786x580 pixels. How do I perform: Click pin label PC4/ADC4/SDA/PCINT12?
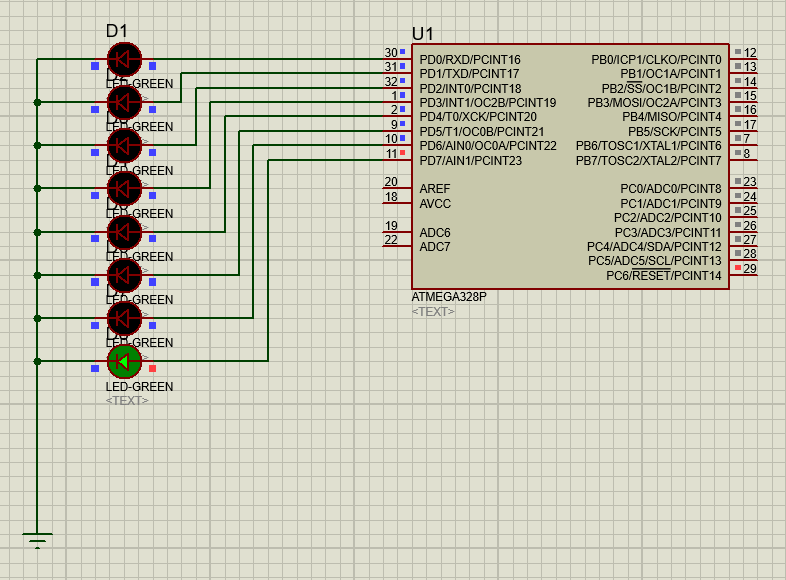click(654, 247)
